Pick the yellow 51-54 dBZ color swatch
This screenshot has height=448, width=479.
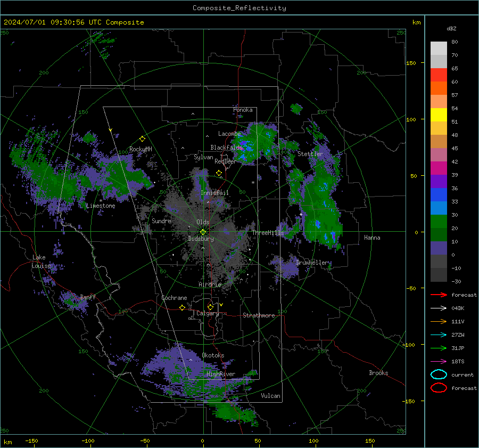[439, 115]
